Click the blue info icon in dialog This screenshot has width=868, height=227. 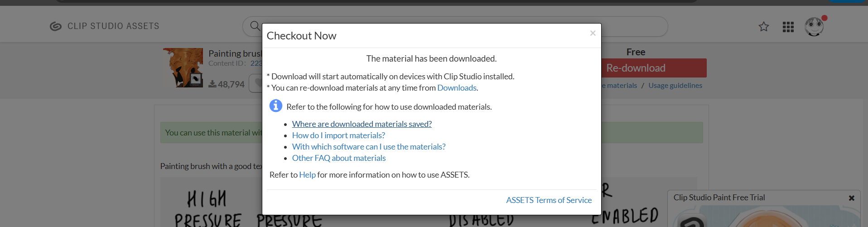pos(276,106)
